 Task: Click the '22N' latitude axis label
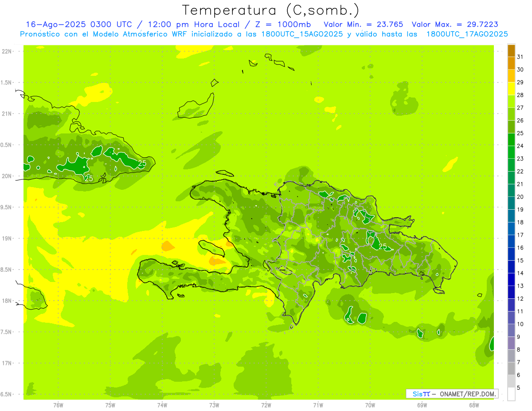(x=7, y=51)
